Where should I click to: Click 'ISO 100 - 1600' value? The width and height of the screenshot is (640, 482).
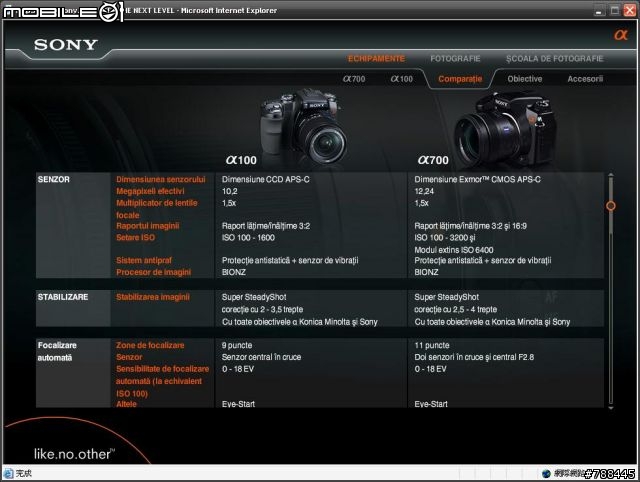pyautogui.click(x=248, y=238)
